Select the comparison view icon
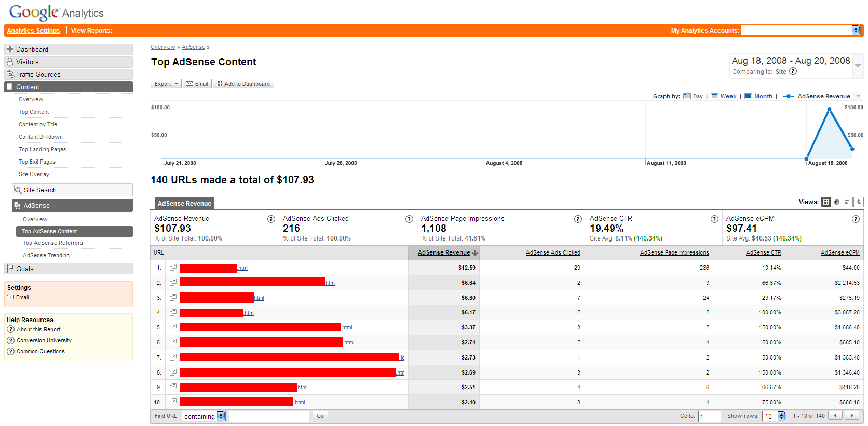Image resolution: width=868 pixels, height=426 pixels. tap(859, 202)
